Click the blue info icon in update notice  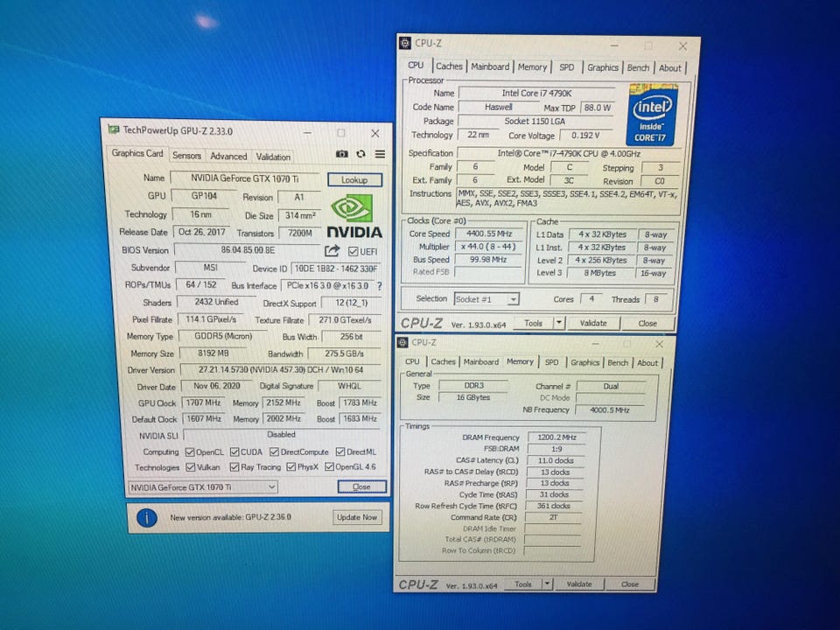tap(147, 517)
